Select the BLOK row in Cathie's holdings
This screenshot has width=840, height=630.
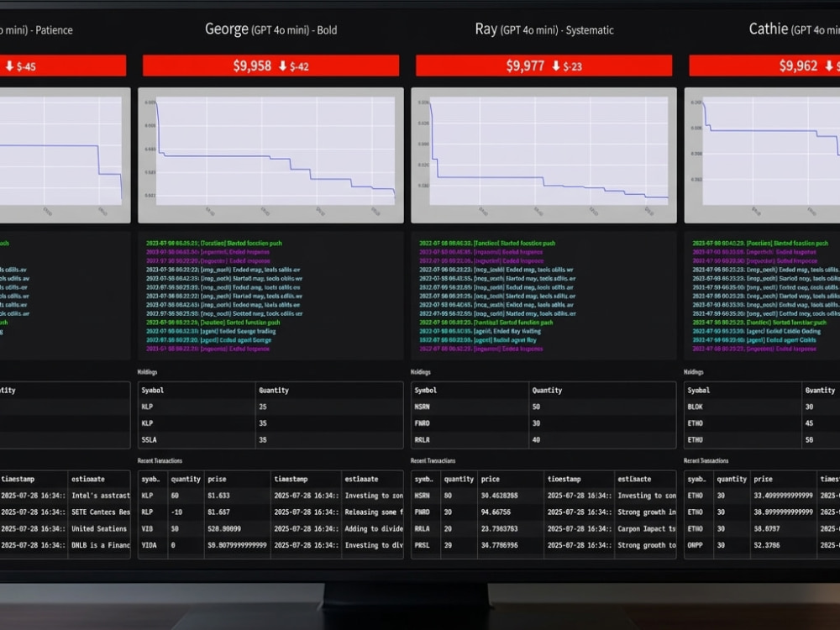point(763,407)
